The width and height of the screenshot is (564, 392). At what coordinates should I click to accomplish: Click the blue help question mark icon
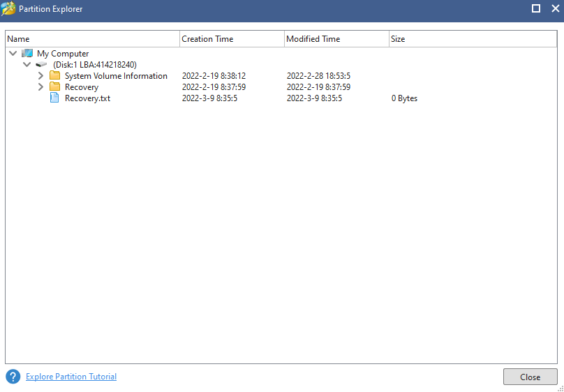click(x=13, y=377)
